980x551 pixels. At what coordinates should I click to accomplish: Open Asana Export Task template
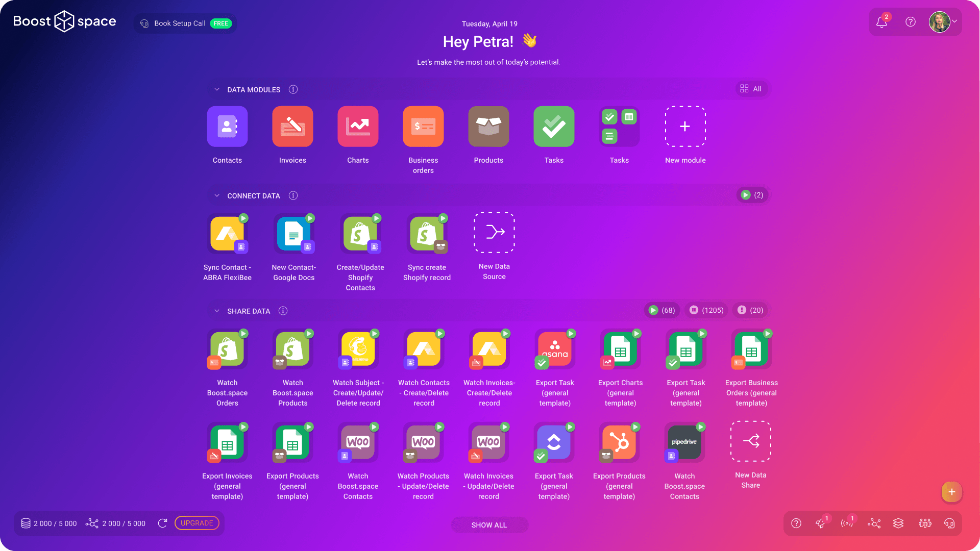coord(555,349)
